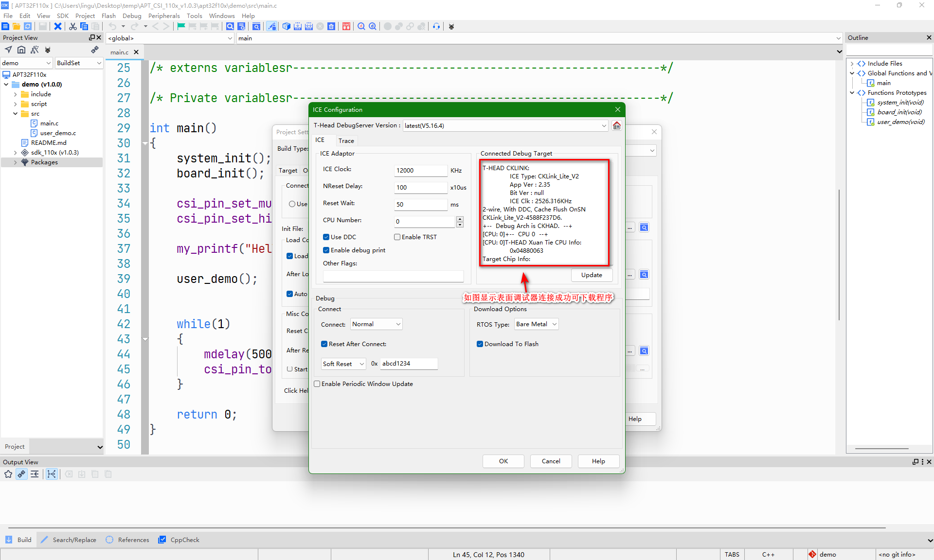
Task: Enable Periodic Window Update checkbox
Action: [x=317, y=384]
